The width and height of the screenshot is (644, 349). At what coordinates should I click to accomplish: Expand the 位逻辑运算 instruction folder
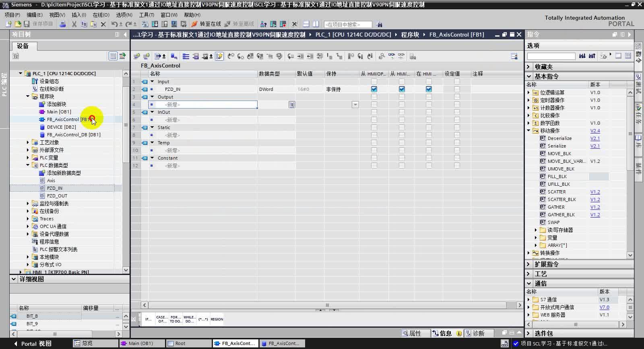tap(529, 92)
